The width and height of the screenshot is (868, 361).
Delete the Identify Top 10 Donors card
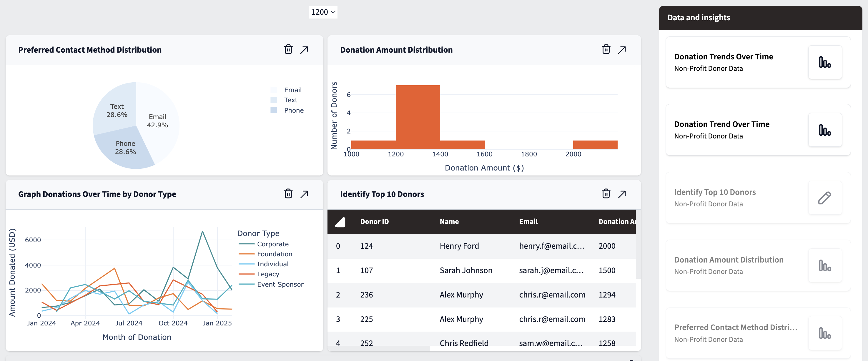click(606, 194)
